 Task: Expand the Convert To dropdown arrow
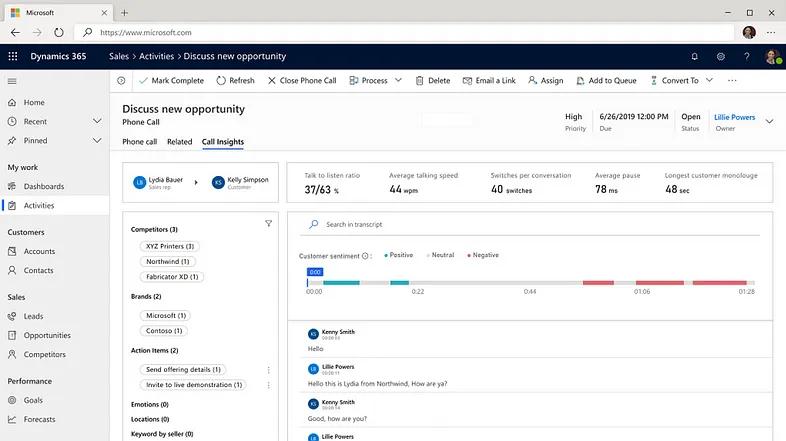click(709, 80)
